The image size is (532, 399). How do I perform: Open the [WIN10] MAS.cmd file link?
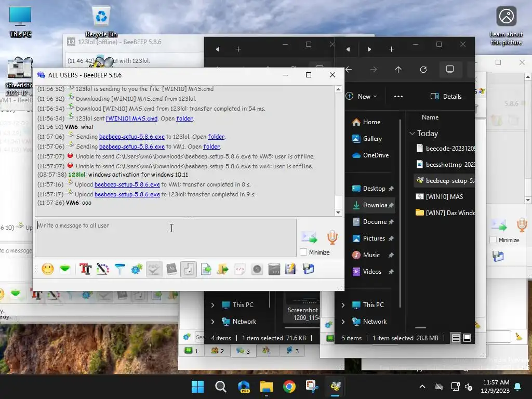tap(131, 118)
